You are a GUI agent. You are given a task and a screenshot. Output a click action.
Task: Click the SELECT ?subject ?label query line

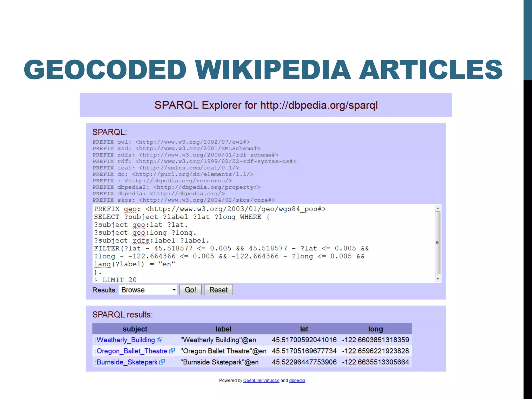pyautogui.click(x=182, y=217)
